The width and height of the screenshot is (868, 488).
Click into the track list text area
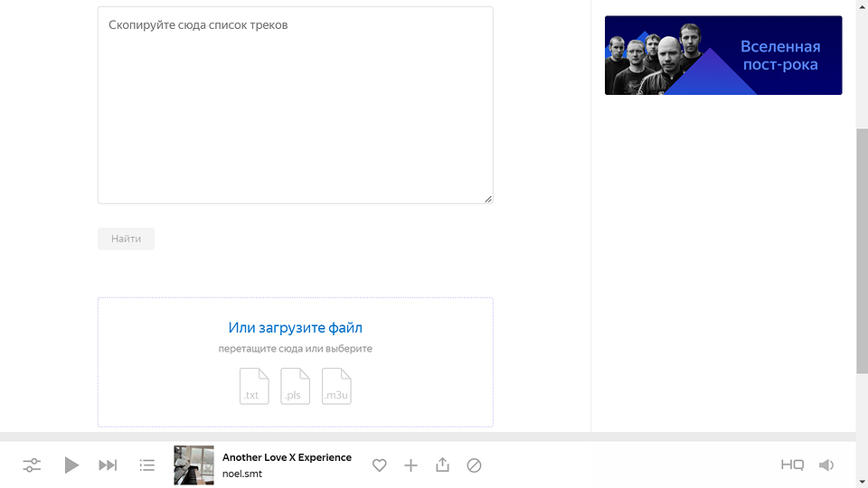[296, 105]
